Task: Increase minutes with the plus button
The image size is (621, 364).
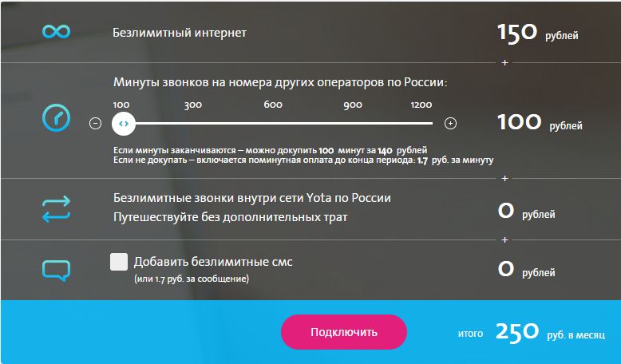Action: point(450,123)
